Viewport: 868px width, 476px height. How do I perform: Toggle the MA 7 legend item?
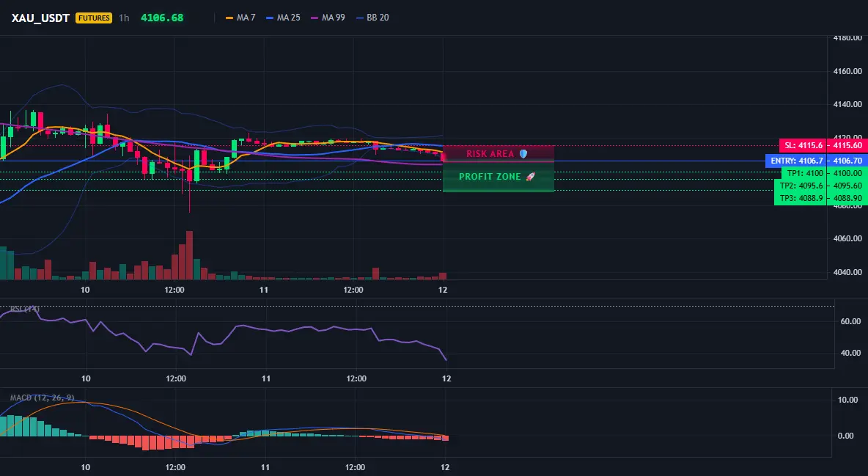(240, 18)
